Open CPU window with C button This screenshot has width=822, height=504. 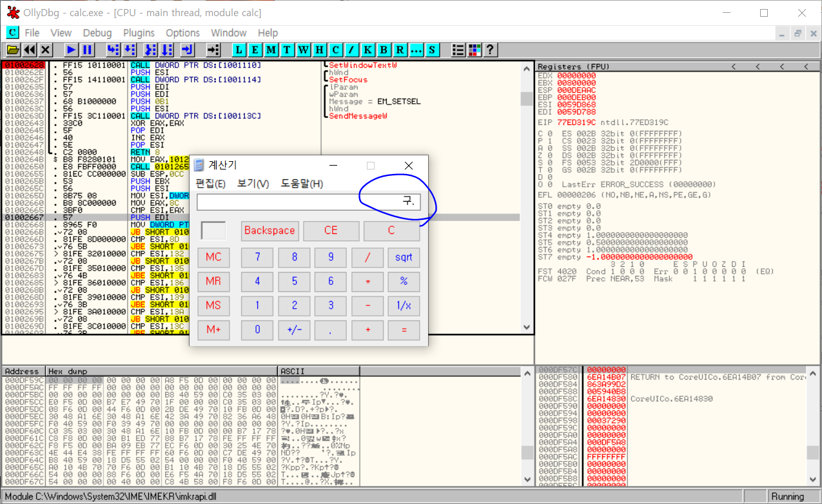click(x=336, y=50)
